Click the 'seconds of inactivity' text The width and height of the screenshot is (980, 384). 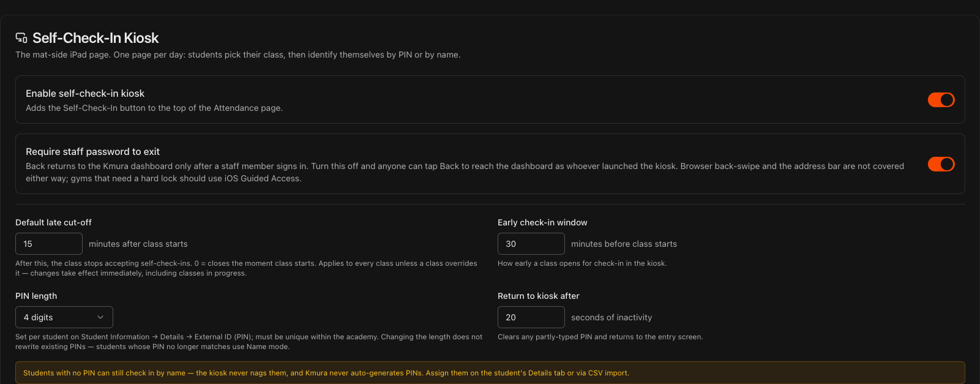point(612,317)
